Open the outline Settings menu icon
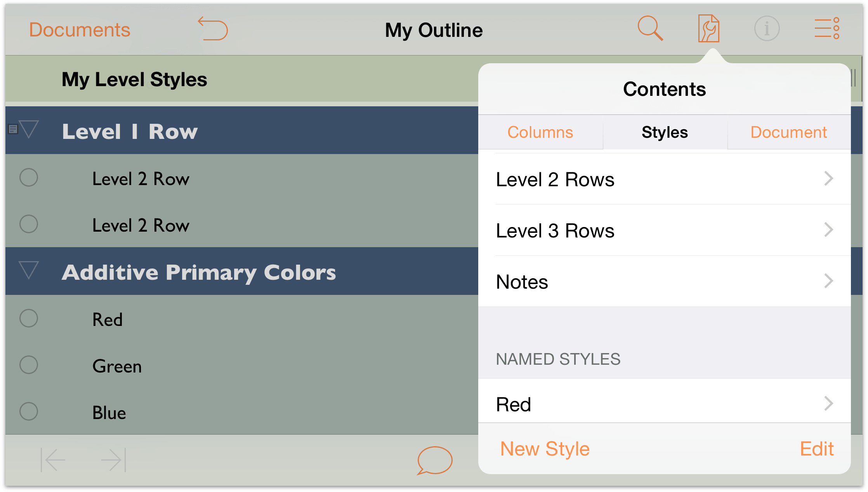Image resolution: width=868 pixels, height=492 pixels. (x=707, y=28)
